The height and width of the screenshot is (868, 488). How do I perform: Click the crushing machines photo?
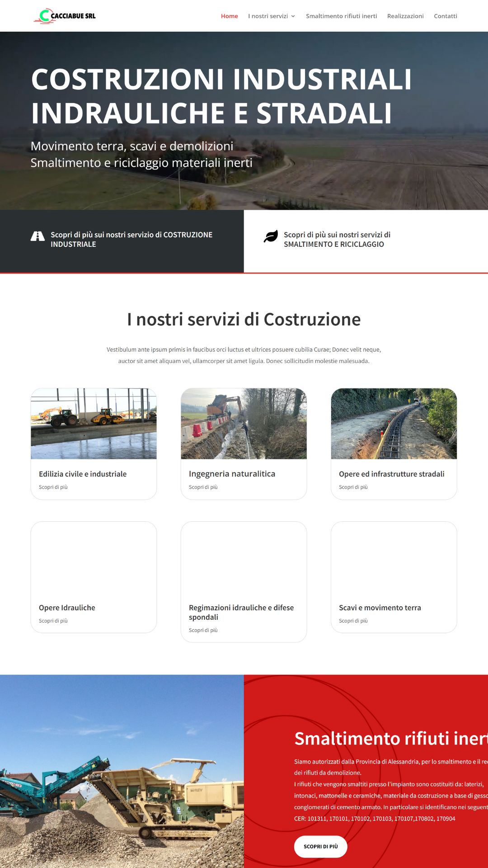[122, 771]
